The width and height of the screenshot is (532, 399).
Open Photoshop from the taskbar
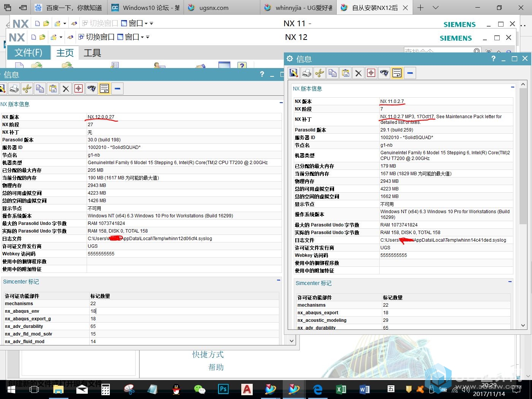point(223,389)
